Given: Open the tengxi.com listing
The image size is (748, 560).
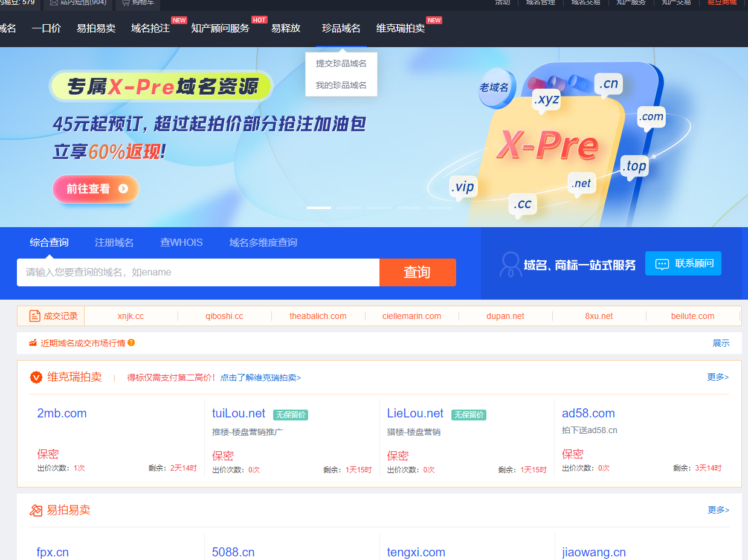Looking at the screenshot, I should point(416,552).
